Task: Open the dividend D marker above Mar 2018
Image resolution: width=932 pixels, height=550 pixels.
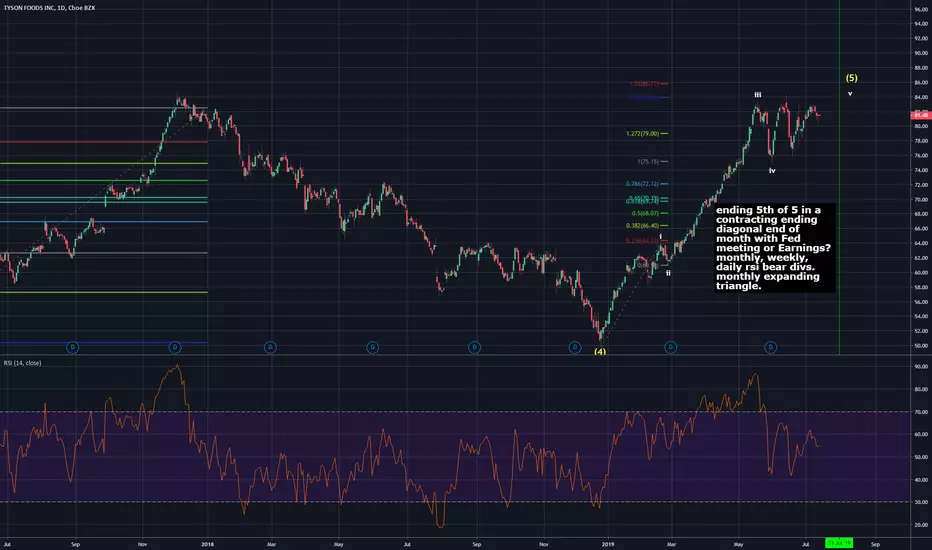Action: (x=270, y=347)
